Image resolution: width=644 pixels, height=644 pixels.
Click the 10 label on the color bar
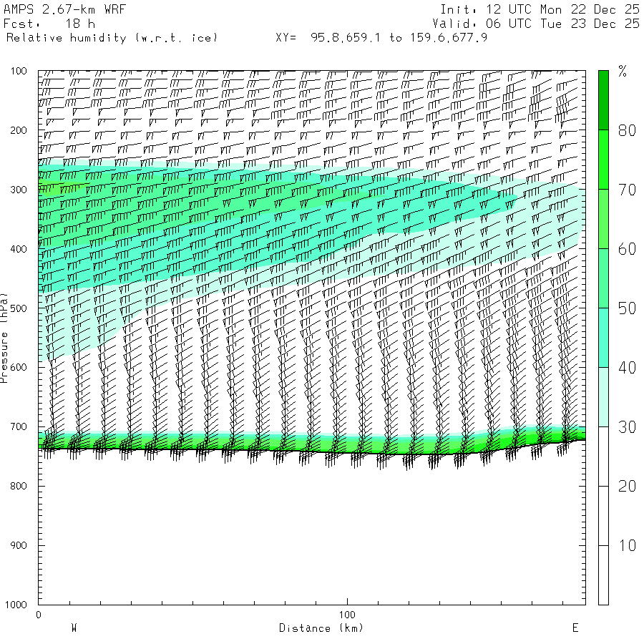click(x=627, y=545)
